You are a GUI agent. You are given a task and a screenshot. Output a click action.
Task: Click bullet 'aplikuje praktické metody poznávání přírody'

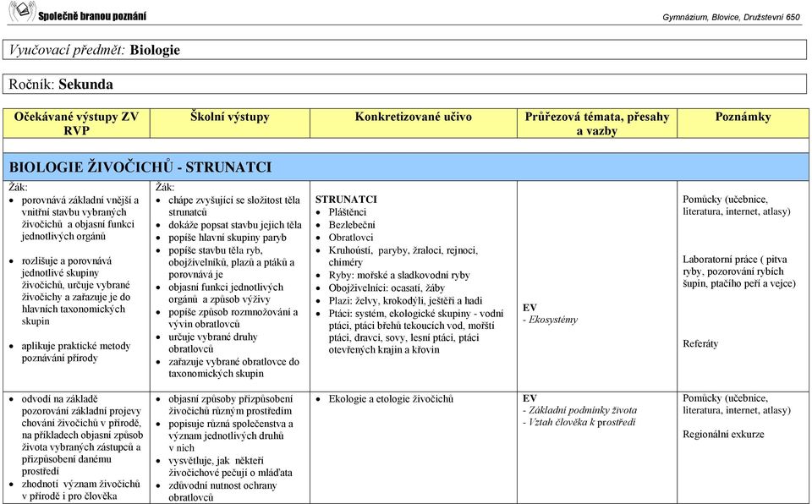pos(75,352)
